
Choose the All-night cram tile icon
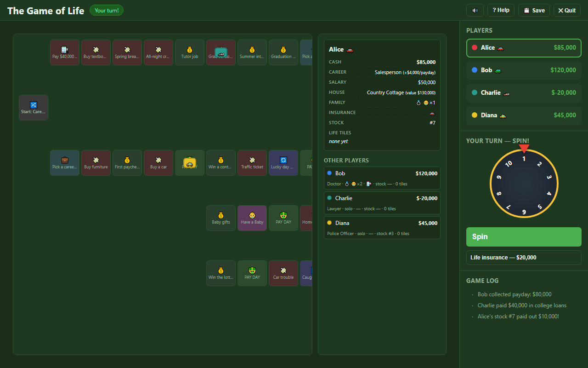[x=158, y=50]
